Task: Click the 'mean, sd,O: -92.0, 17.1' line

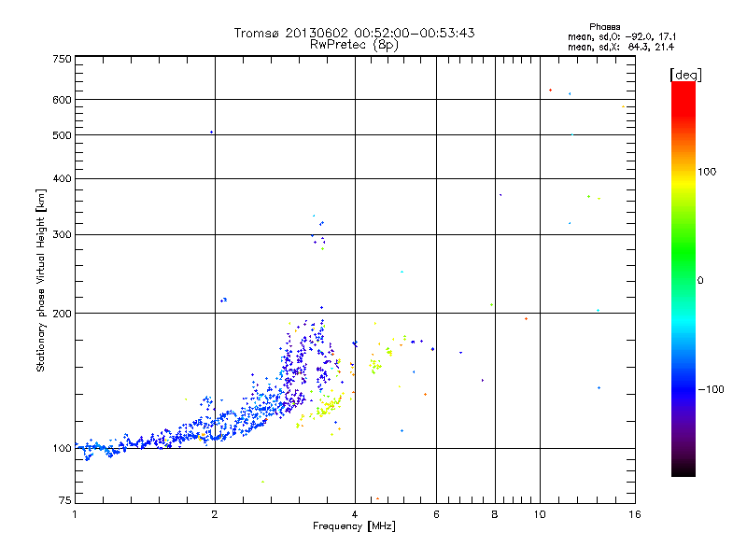Action: pos(622,36)
